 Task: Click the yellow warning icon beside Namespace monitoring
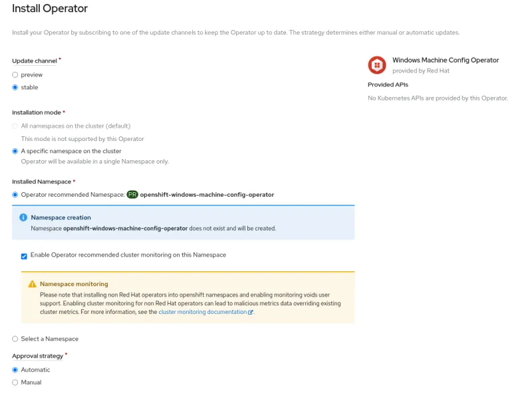pos(32,284)
